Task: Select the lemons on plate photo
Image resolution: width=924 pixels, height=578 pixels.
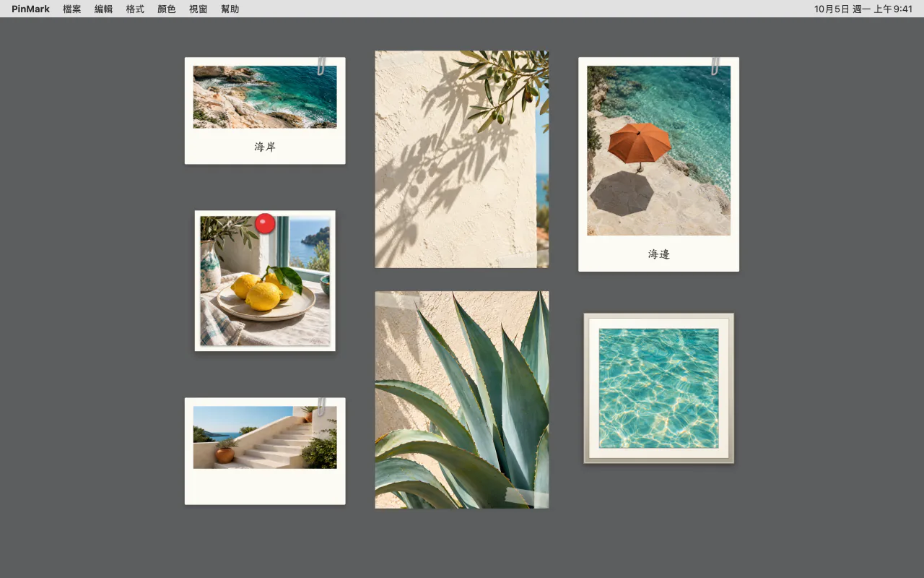Action: click(265, 281)
